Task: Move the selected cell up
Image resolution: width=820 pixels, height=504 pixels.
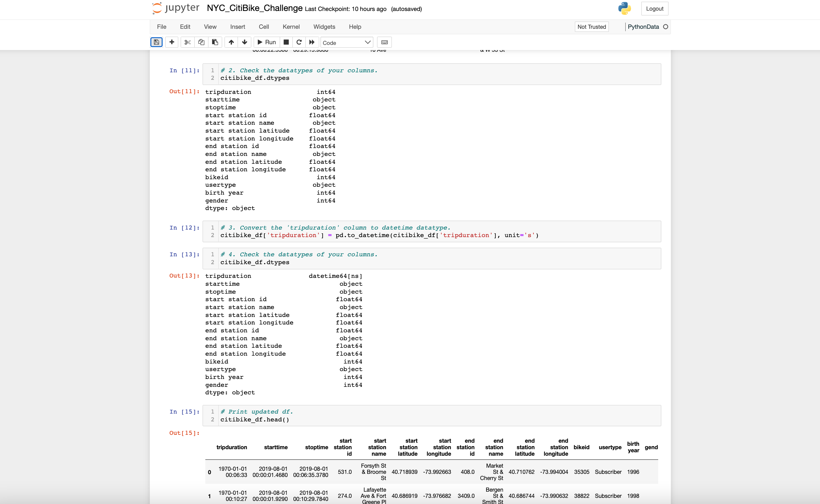Action: coord(231,42)
